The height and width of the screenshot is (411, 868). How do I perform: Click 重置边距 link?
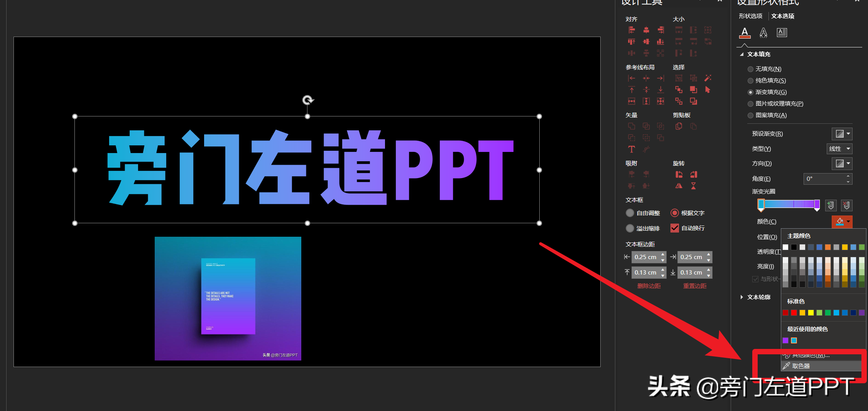[695, 286]
